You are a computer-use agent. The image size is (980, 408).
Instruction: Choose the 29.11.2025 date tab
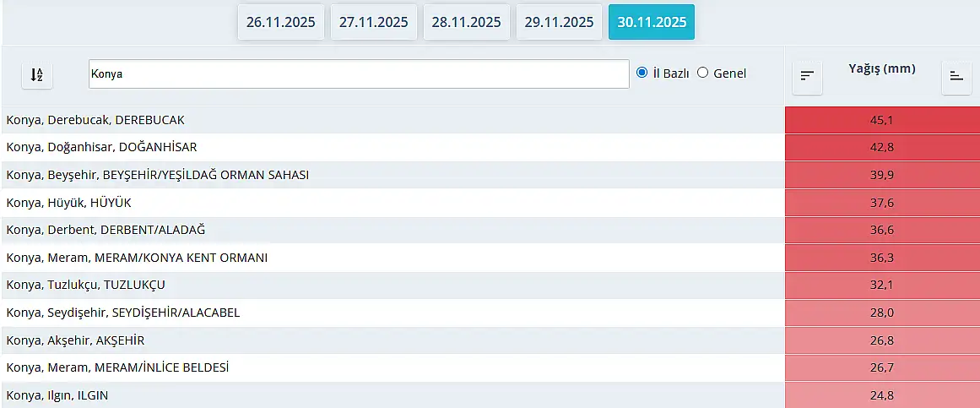tap(559, 22)
